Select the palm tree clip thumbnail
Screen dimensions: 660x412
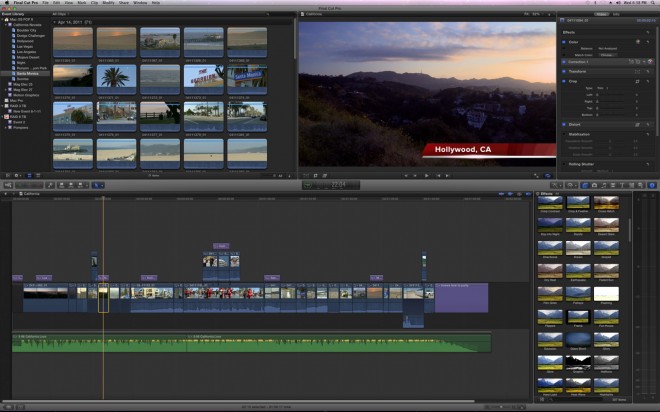click(x=116, y=77)
